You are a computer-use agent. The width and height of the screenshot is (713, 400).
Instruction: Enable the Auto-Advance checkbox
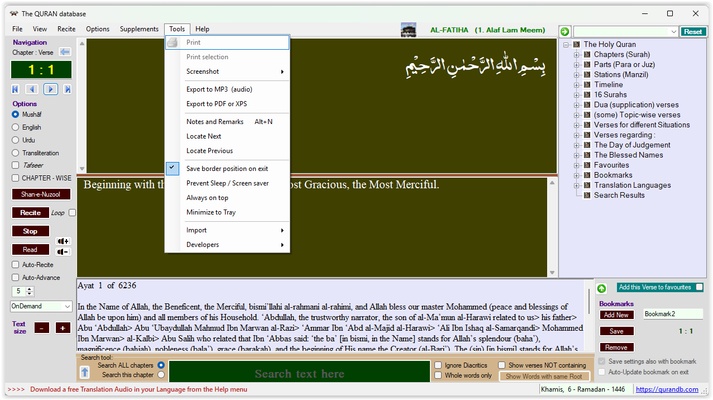pyautogui.click(x=15, y=277)
